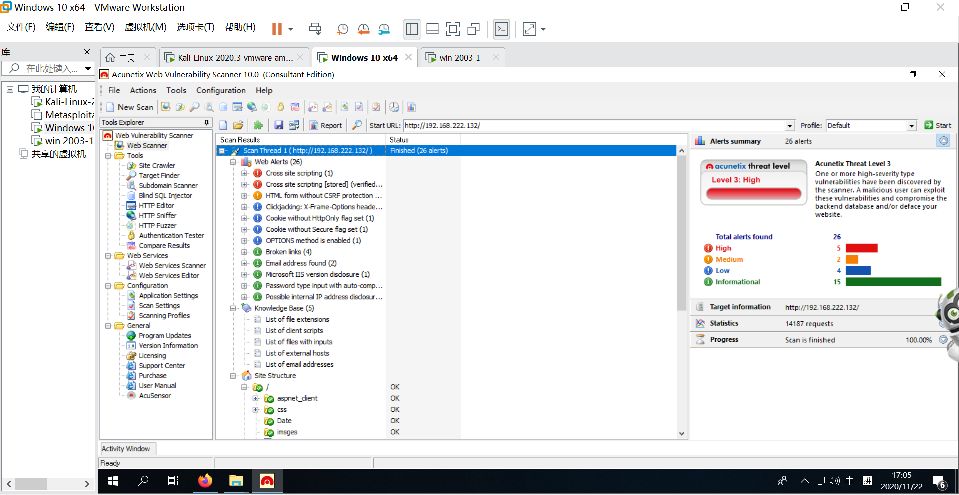
Task: Click VMware send Ctrl+Alt+Del icon
Action: [x=315, y=29]
